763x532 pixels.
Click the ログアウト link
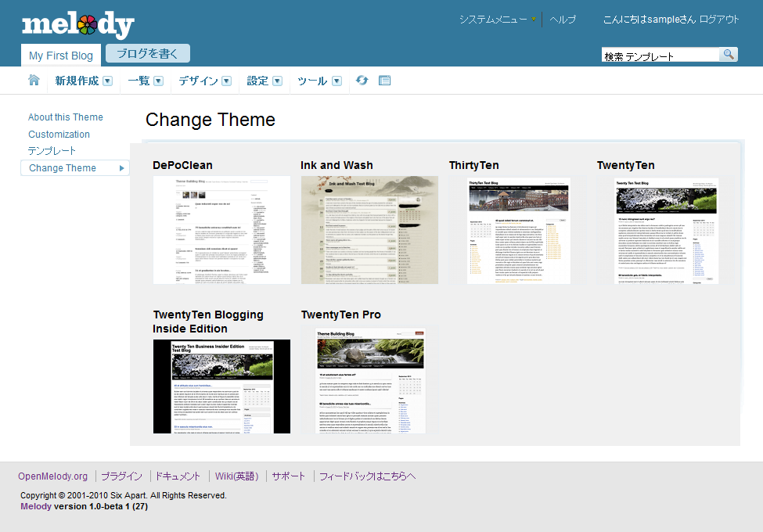coord(718,20)
